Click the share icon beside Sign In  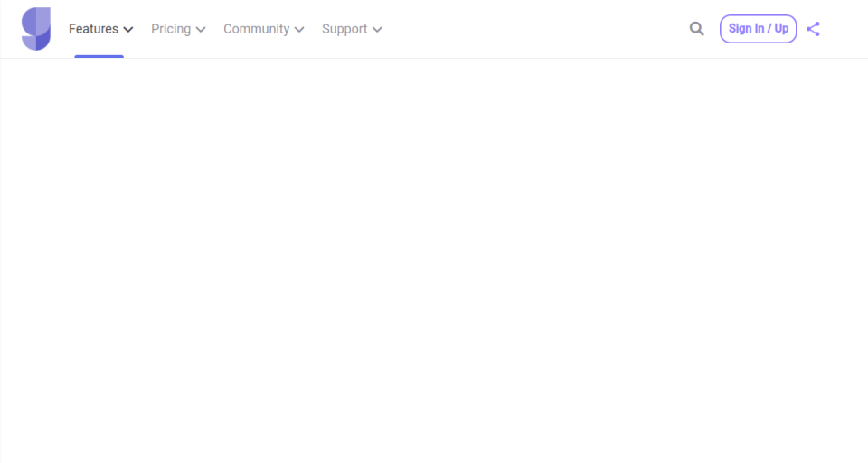tap(813, 29)
